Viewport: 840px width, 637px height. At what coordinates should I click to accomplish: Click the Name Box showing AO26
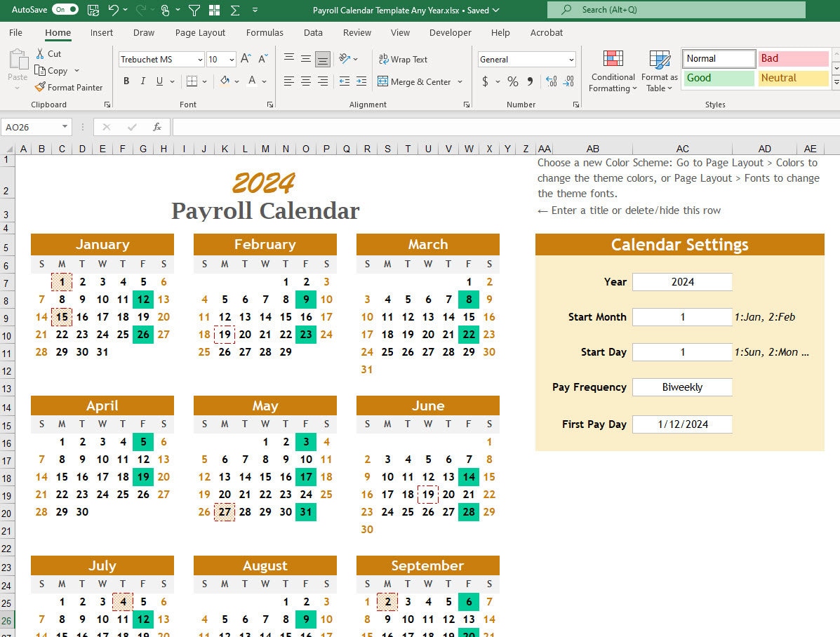tap(36, 127)
